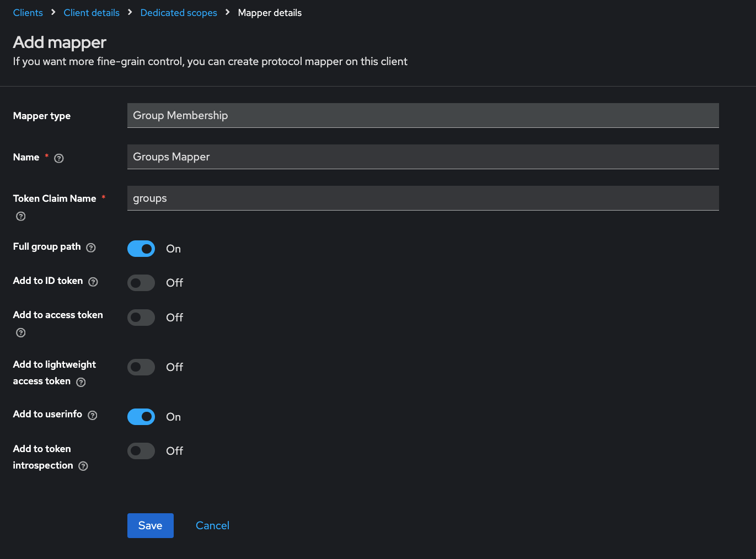Screen dimensions: 756x559
Task: Click help icon beside Add to ID token
Action: 93,282
